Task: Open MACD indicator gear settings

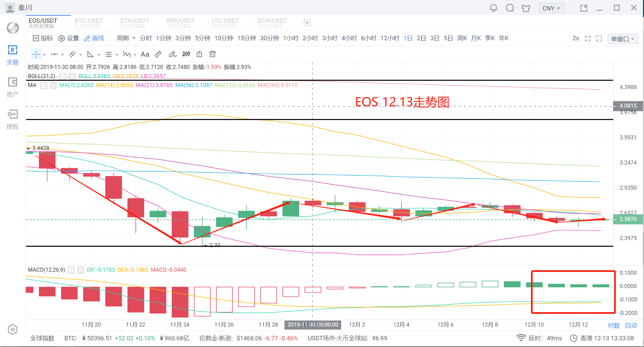Action: (71, 270)
